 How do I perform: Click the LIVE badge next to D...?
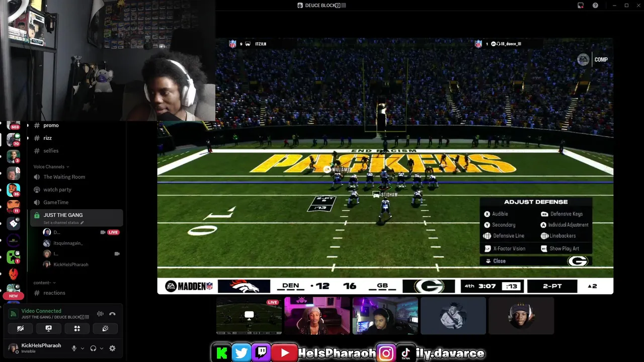(113, 232)
